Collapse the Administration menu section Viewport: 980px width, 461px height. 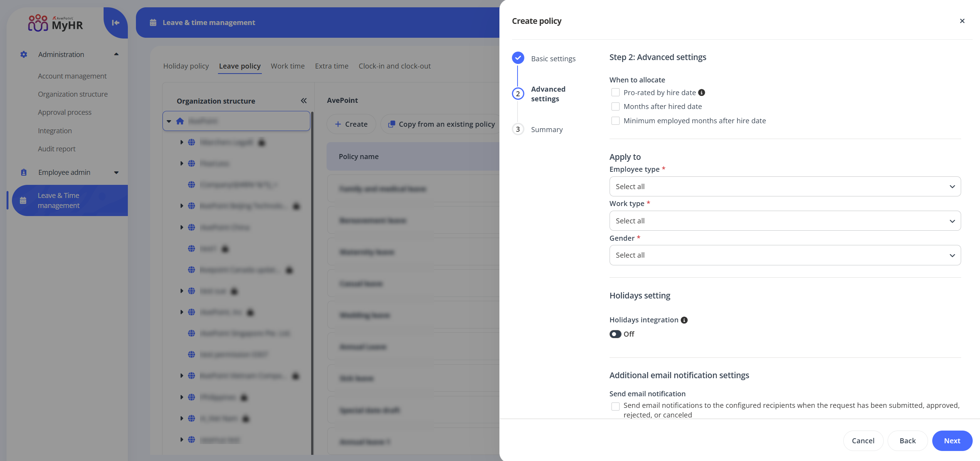click(116, 54)
